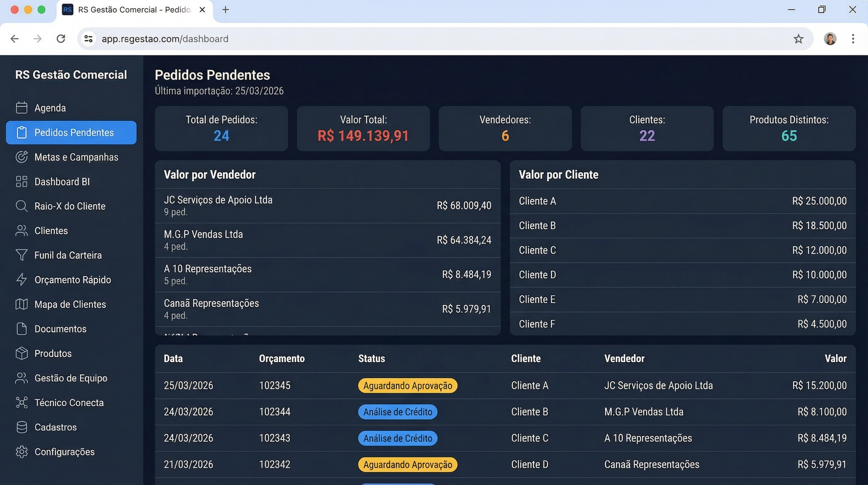The height and width of the screenshot is (485, 868).
Task: Click the Orçamento Rápido lightning icon
Action: tap(21, 279)
